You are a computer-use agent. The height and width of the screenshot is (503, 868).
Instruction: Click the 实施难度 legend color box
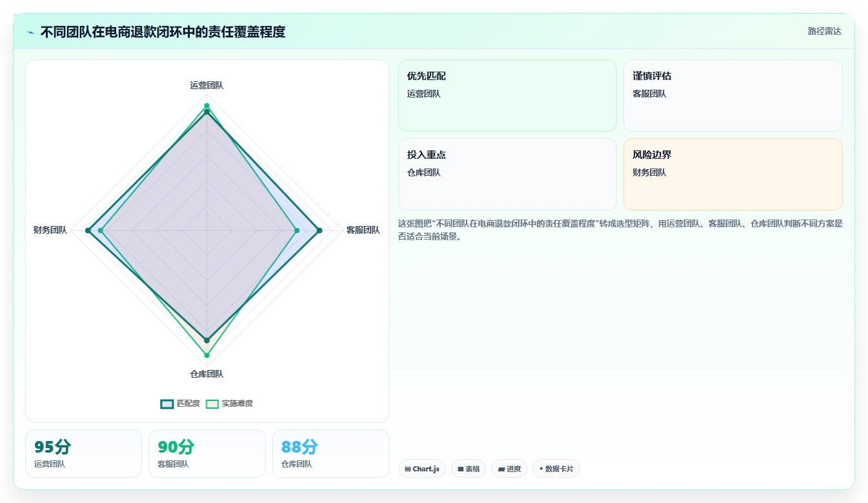coord(212,404)
